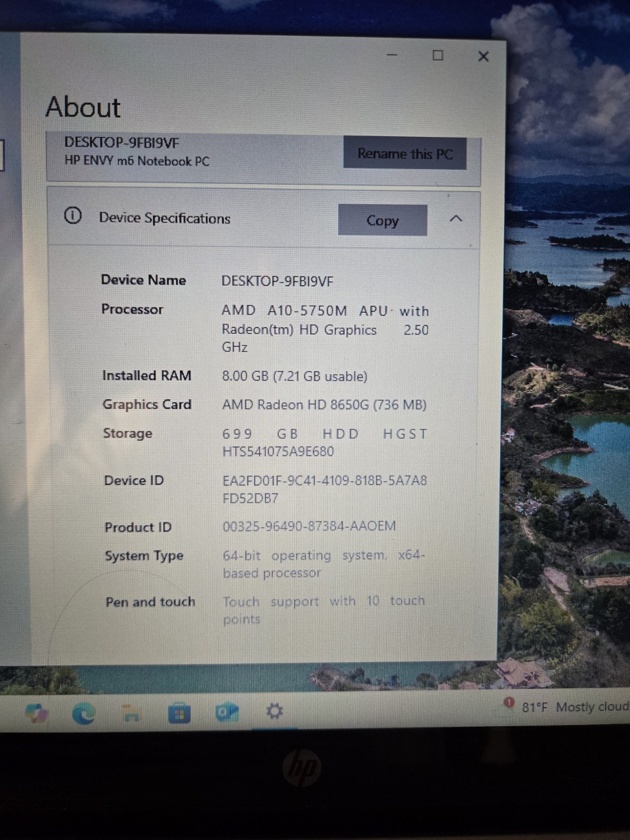Click the info icon beside Device Specifications
Screen dimensions: 630x840
72,216
